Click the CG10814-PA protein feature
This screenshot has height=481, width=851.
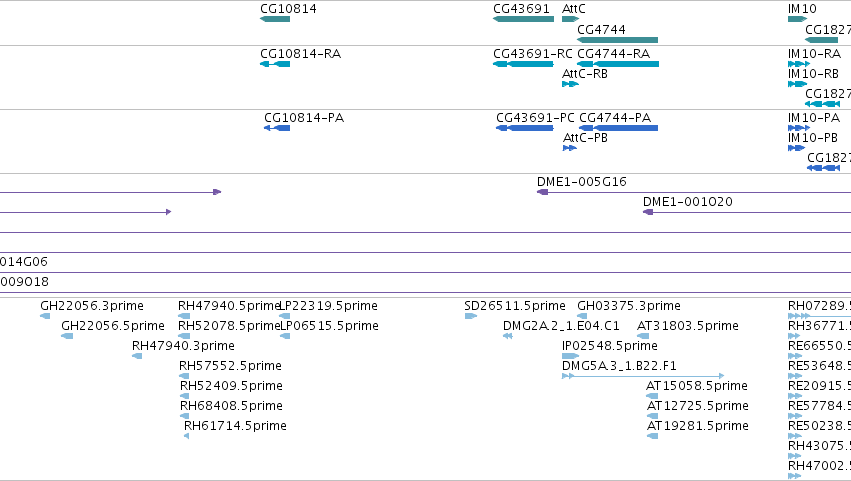coord(277,128)
